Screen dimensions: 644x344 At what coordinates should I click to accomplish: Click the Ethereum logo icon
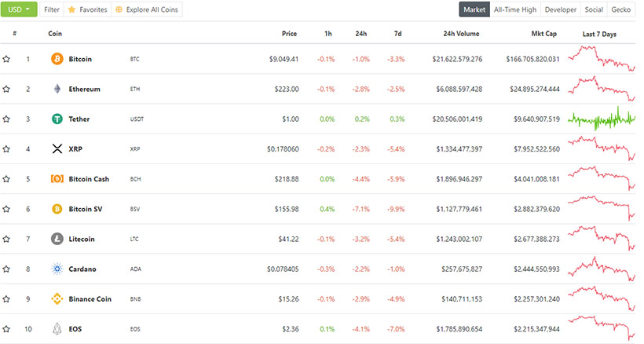(57, 89)
